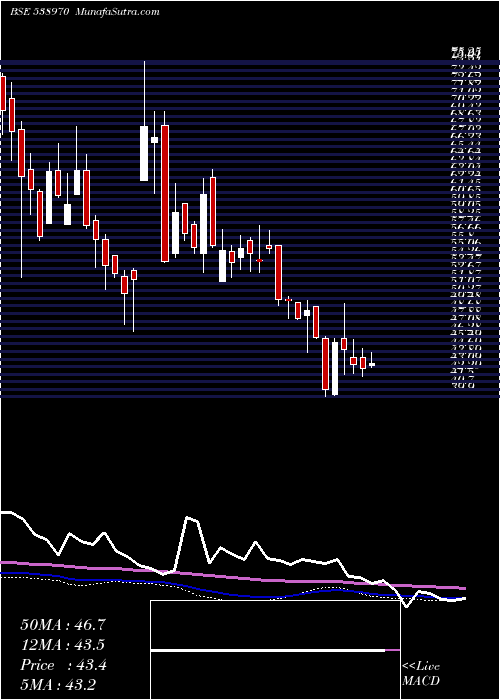Click the MunafaSutra.com text
The width and height of the screenshot is (500, 700).
coord(118,12)
